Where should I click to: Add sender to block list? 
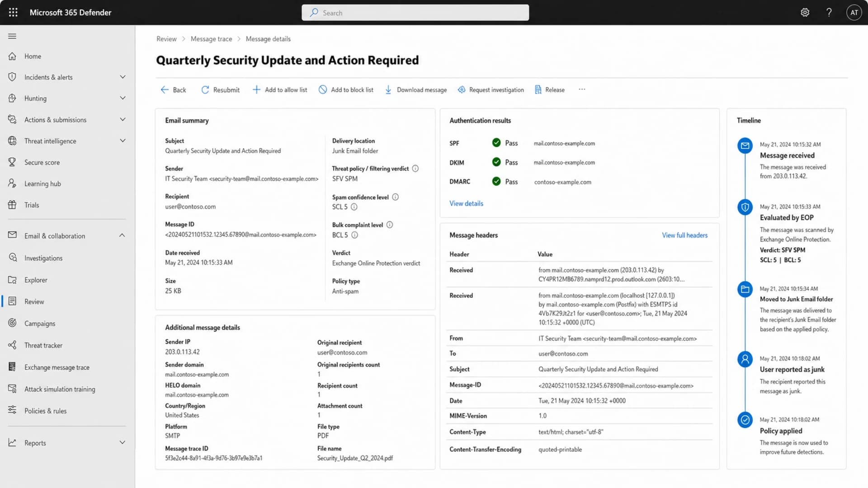[x=346, y=90]
